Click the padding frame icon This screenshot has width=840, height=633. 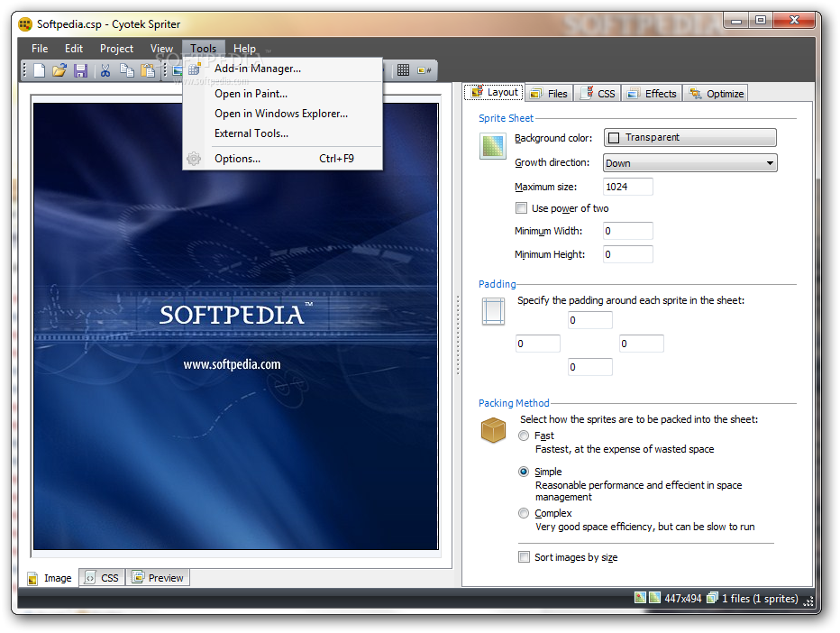pyautogui.click(x=493, y=311)
